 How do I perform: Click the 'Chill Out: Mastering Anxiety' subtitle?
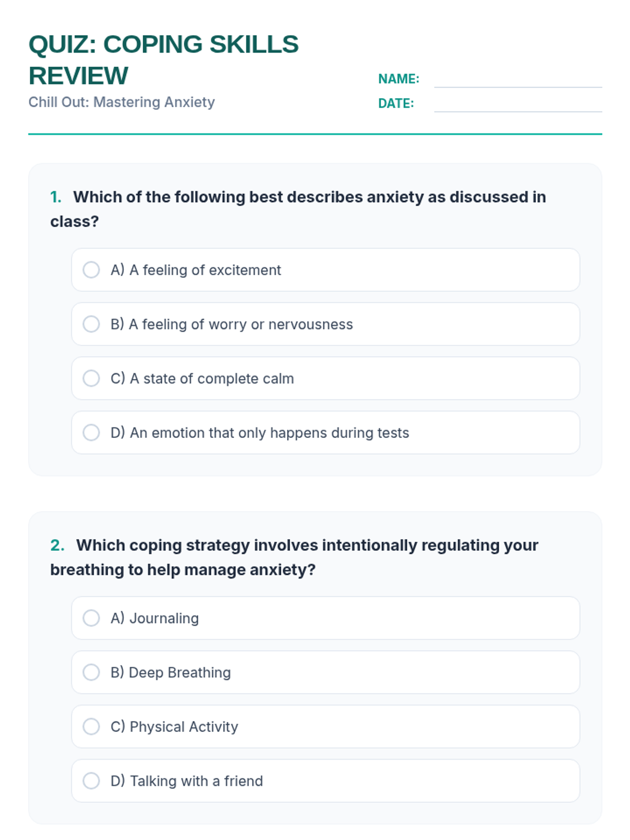(x=122, y=102)
